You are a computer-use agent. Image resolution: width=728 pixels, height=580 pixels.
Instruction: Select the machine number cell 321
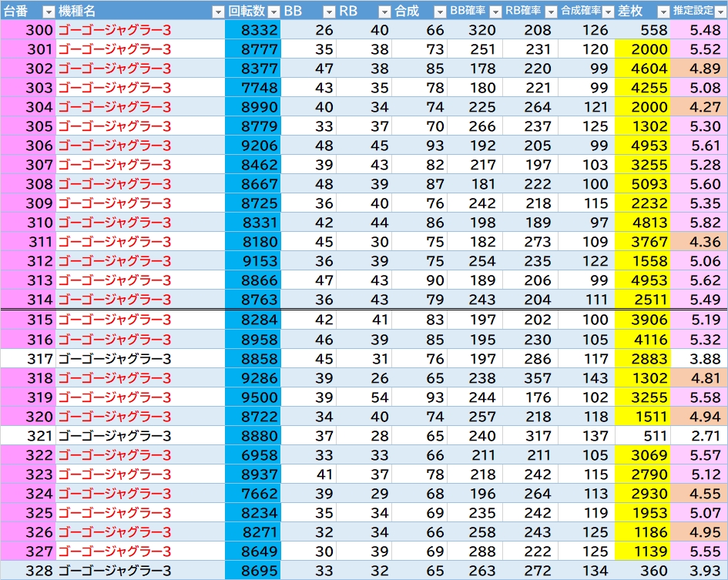coord(29,436)
